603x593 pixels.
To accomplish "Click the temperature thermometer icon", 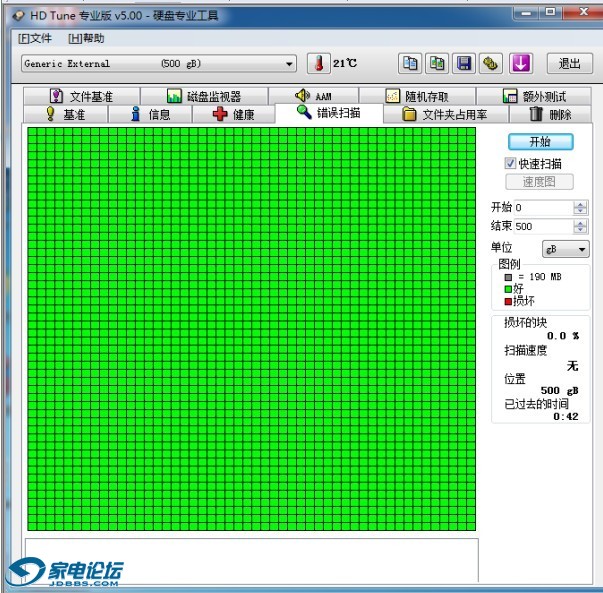I will [x=318, y=63].
